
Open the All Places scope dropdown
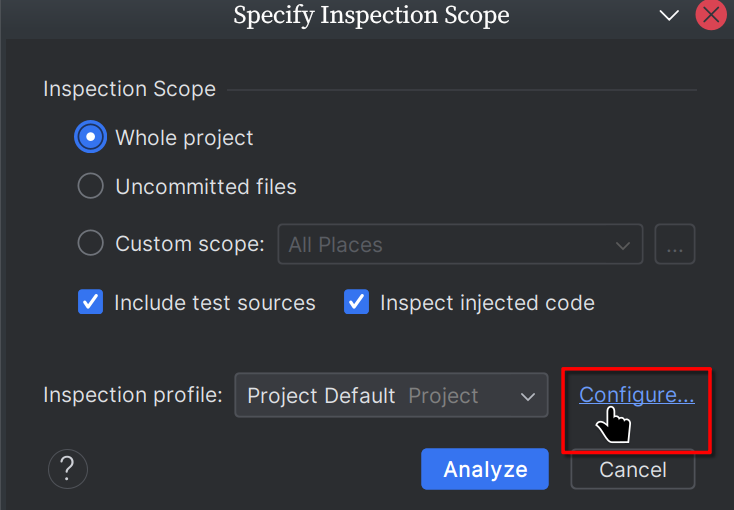(x=459, y=245)
